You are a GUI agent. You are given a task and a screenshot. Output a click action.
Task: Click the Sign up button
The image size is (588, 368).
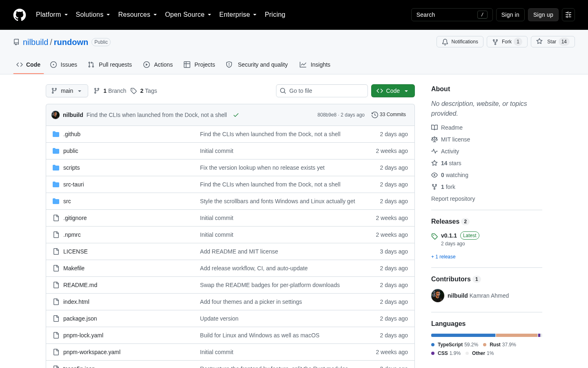coord(543,15)
